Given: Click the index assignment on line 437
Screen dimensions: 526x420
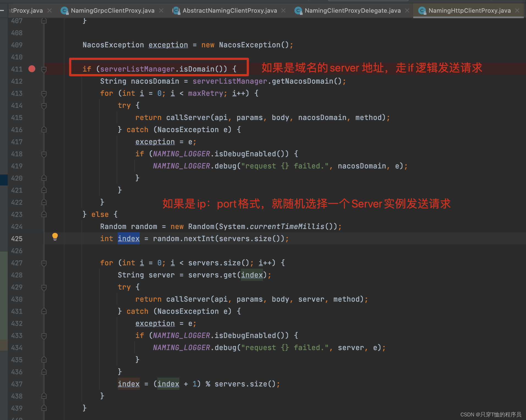Looking at the screenshot, I should [x=129, y=384].
